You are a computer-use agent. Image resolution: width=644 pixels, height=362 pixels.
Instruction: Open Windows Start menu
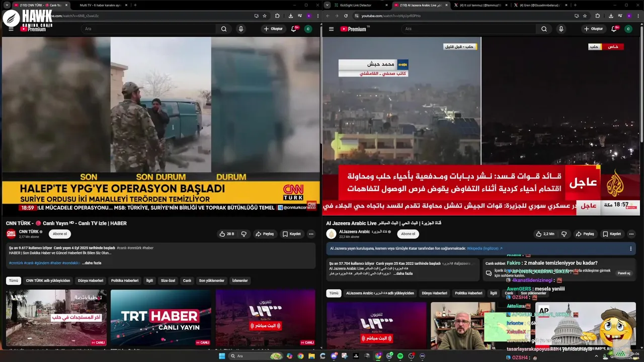[x=222, y=356]
